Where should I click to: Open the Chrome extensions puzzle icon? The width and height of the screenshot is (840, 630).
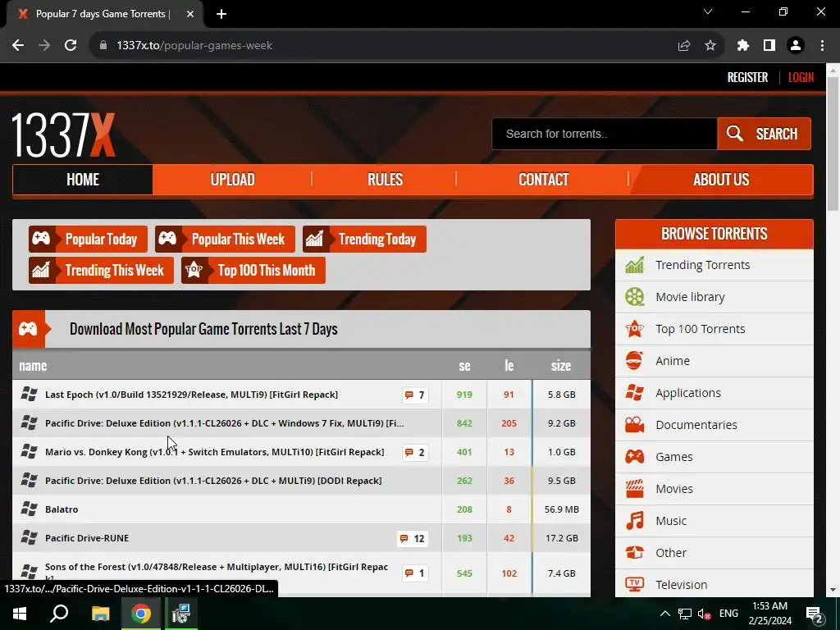click(x=742, y=46)
